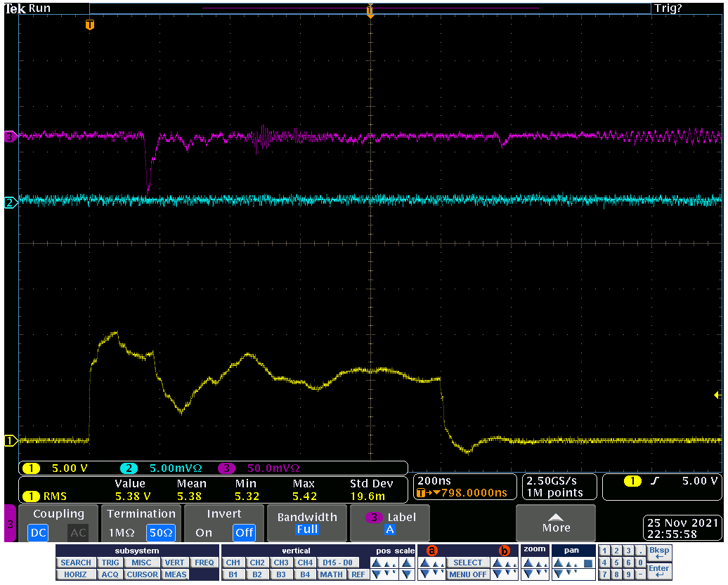728x585 pixels.
Task: Click the pan stop square button
Action: tap(588, 563)
